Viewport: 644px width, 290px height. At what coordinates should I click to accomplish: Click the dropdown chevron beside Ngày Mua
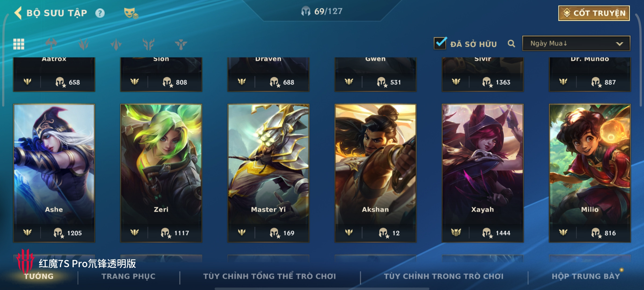[619, 44]
